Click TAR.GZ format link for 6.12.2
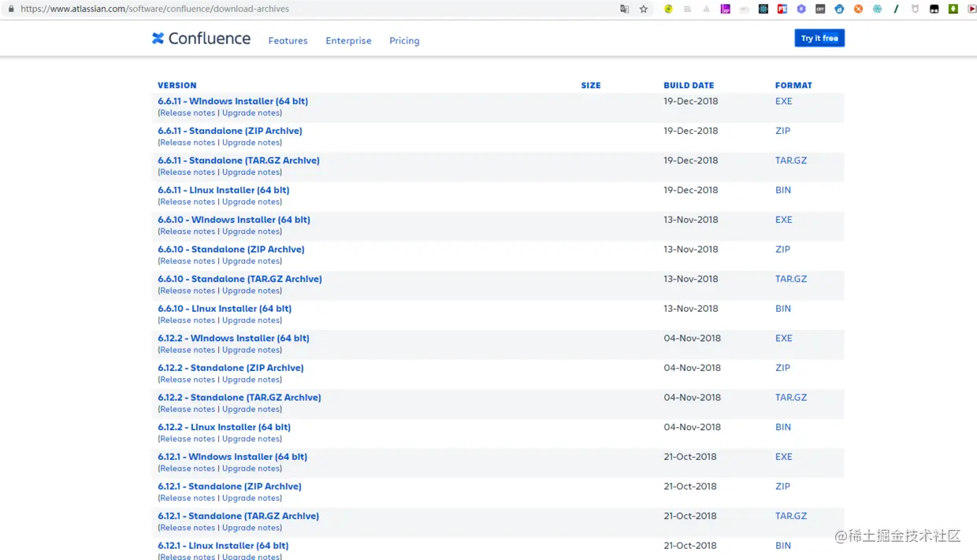 pyautogui.click(x=791, y=398)
